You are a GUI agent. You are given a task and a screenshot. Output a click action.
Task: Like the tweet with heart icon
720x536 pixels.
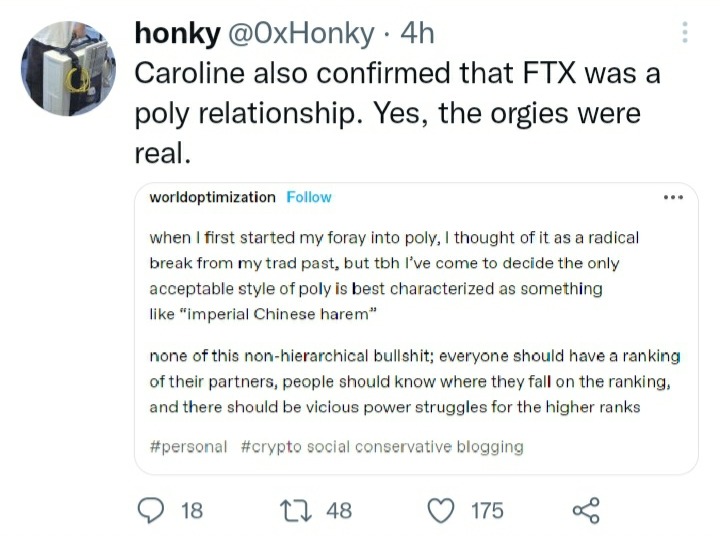441,510
